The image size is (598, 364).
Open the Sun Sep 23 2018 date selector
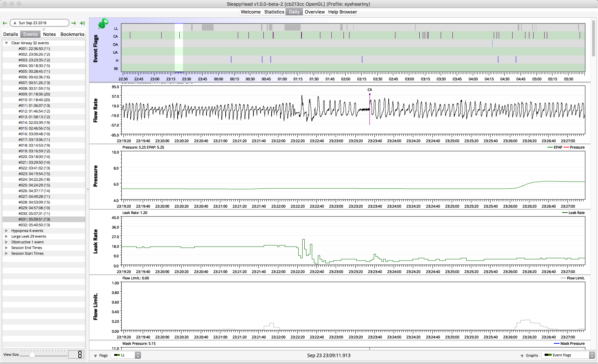click(x=39, y=23)
